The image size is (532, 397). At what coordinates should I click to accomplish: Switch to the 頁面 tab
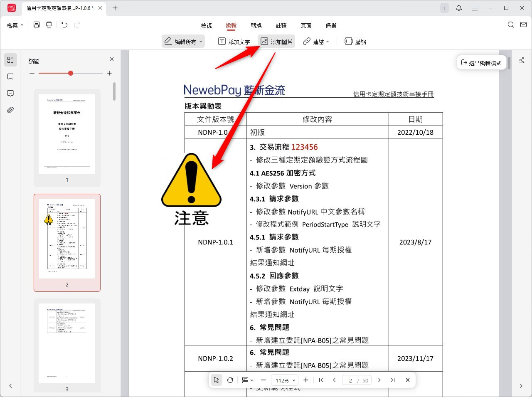pyautogui.click(x=306, y=25)
